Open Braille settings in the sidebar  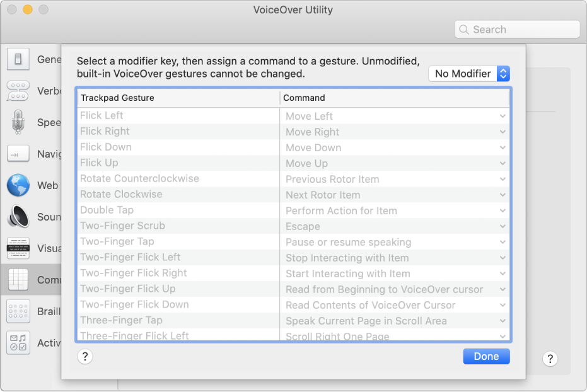click(x=18, y=311)
